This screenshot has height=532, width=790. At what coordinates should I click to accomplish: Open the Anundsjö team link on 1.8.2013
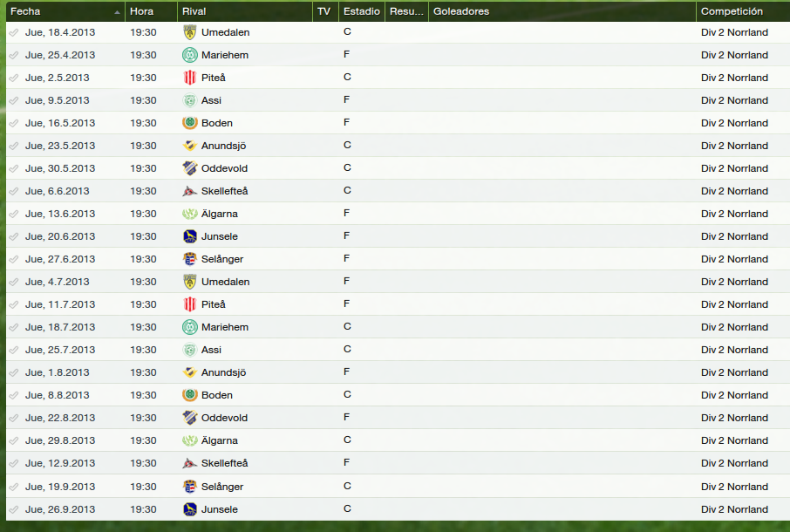(223, 372)
